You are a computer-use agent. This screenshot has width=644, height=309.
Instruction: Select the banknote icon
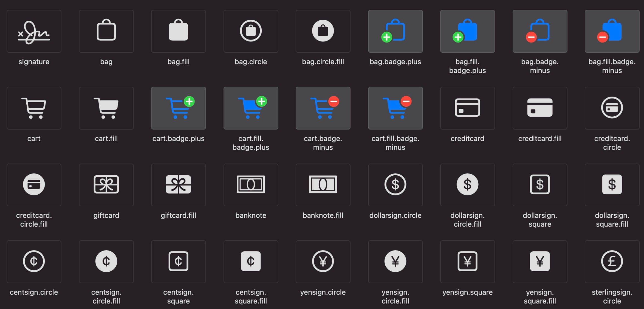(251, 185)
